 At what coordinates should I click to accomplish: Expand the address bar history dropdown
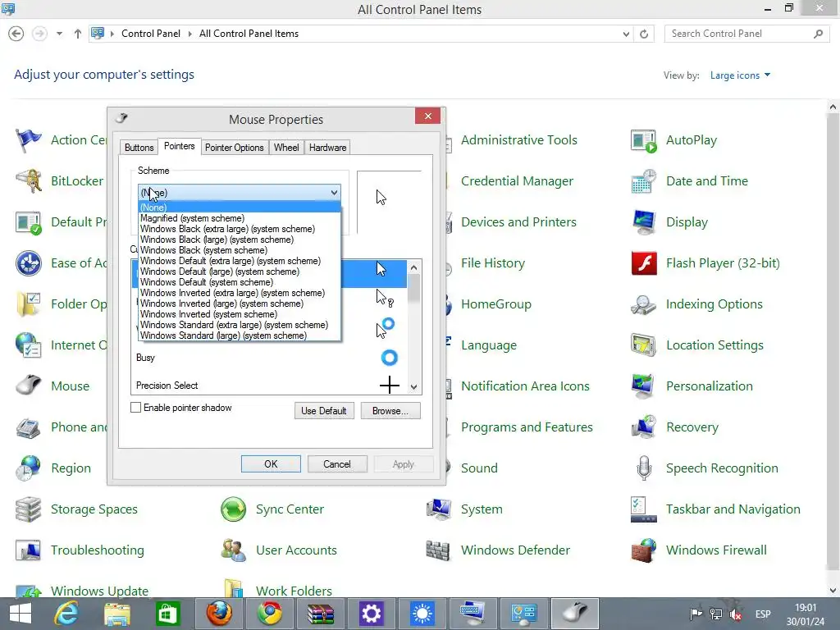click(626, 34)
